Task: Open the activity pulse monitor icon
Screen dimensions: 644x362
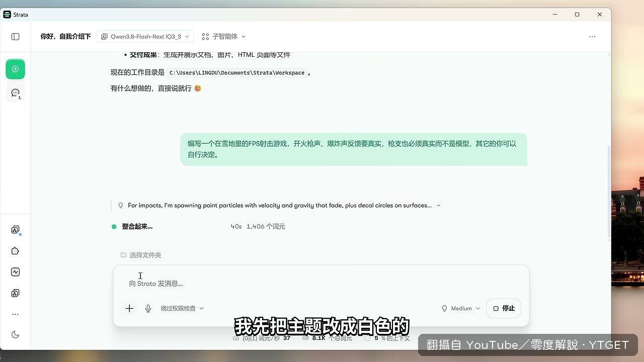Action: coord(15,272)
